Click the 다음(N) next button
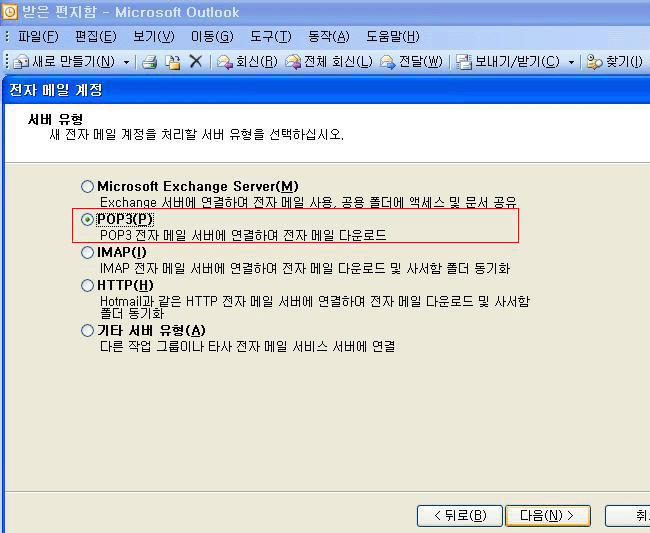Screen dimensions: 650x533 [x=548, y=516]
